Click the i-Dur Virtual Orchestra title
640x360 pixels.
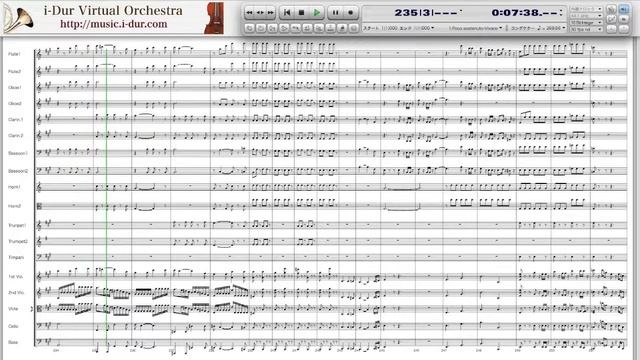[113, 10]
